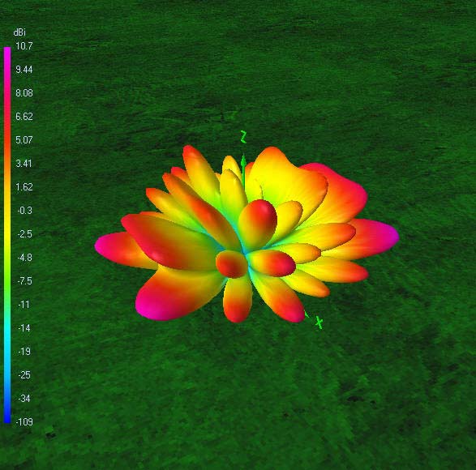Viewport: 476px width, 470px height.
Task: Click the X axis label
Action: coord(319,323)
